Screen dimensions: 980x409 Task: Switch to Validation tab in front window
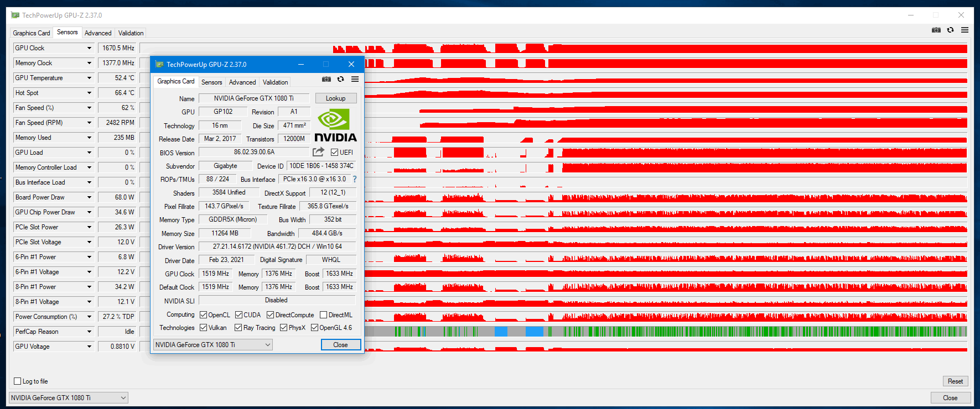pyautogui.click(x=275, y=82)
